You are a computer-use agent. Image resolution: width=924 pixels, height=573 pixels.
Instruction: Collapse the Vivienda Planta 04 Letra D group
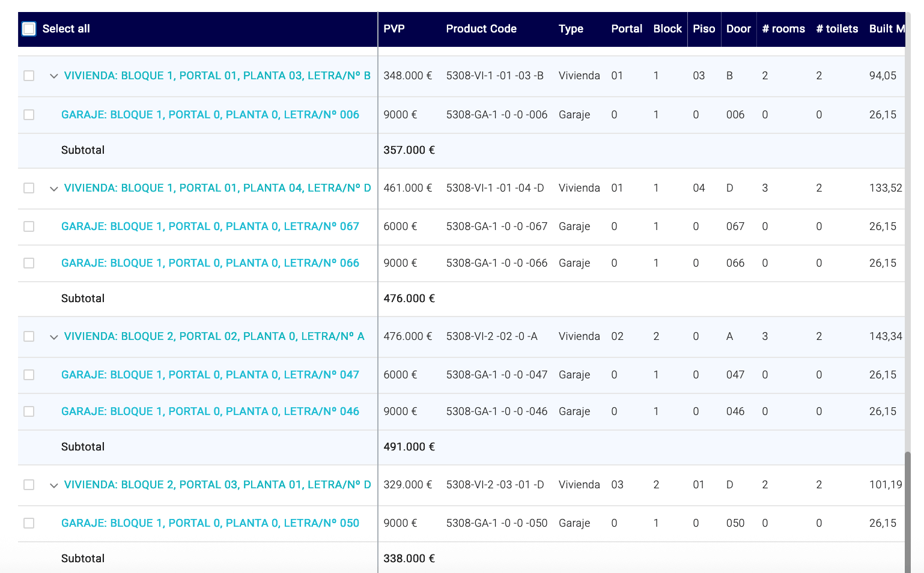pos(53,189)
